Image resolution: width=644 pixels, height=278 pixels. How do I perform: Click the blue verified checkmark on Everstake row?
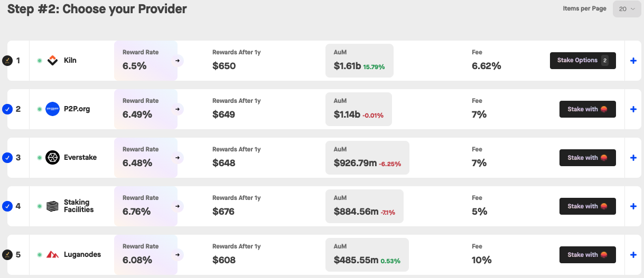click(7, 158)
